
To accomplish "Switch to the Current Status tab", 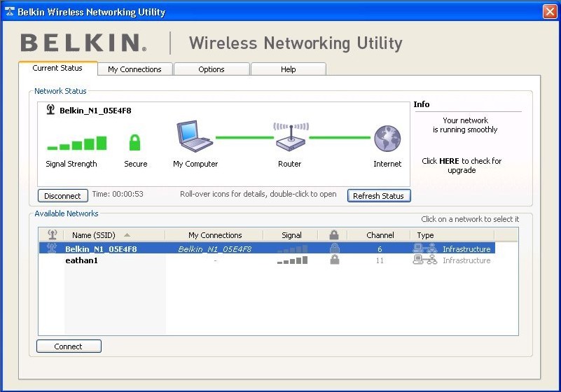I will (57, 68).
